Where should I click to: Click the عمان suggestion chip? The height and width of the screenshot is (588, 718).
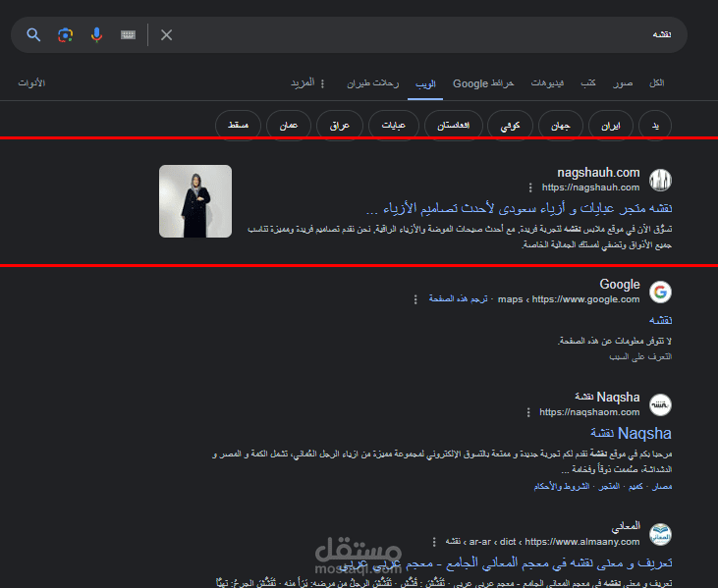(289, 125)
